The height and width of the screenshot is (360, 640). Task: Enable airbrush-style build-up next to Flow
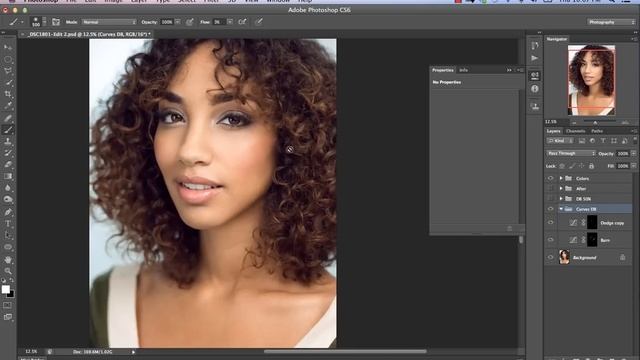(242, 22)
